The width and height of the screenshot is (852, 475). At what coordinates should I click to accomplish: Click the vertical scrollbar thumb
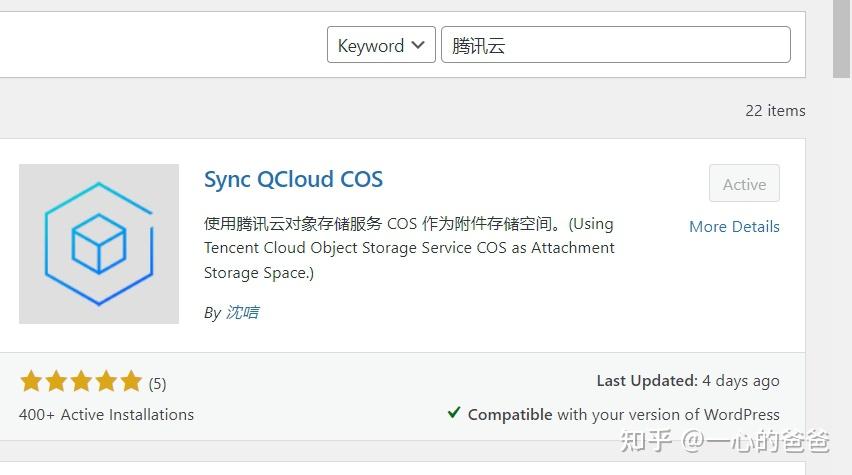[842, 40]
